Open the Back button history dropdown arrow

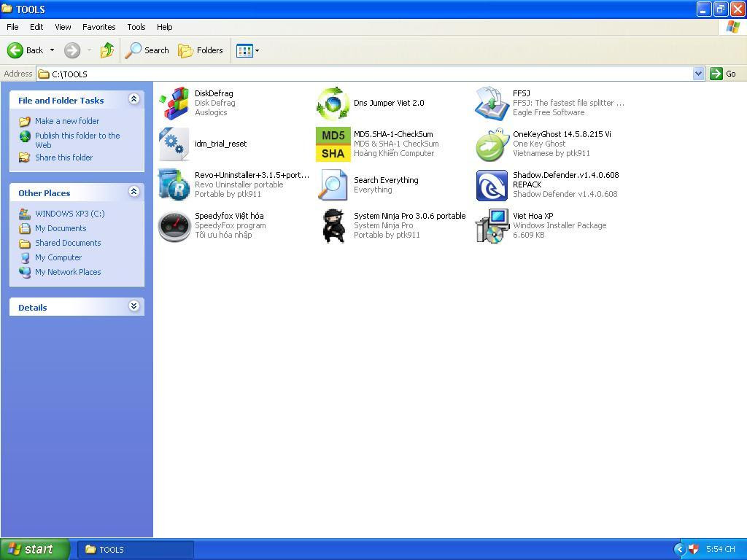(52, 50)
